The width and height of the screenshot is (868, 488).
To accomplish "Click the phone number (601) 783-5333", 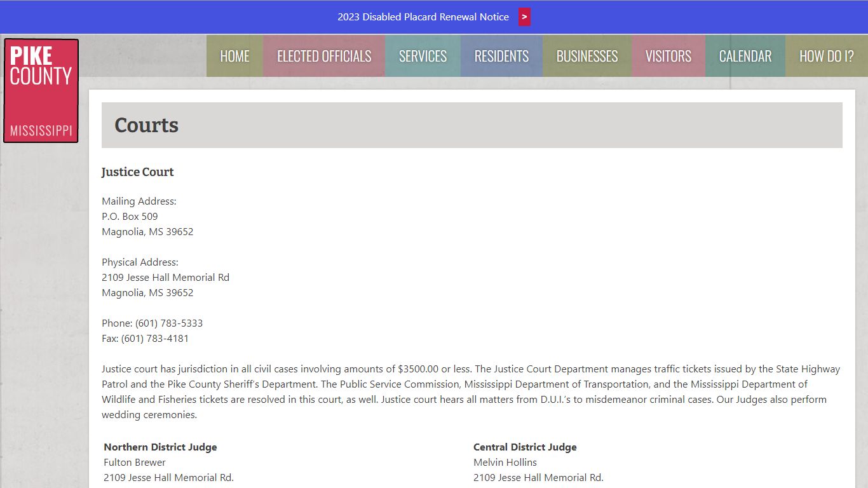I will [169, 323].
